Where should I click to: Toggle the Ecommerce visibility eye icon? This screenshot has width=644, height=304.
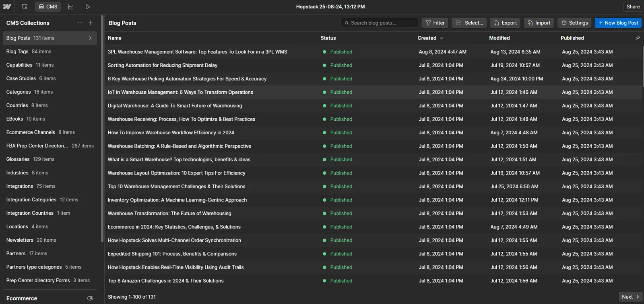[90, 298]
